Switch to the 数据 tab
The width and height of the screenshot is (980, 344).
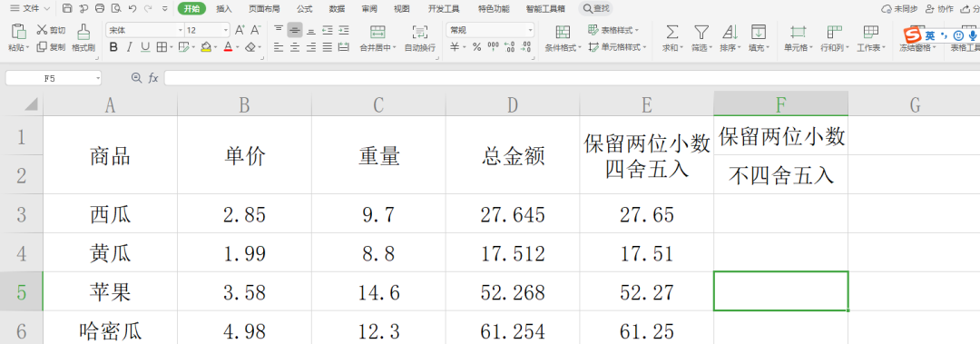[x=337, y=9]
